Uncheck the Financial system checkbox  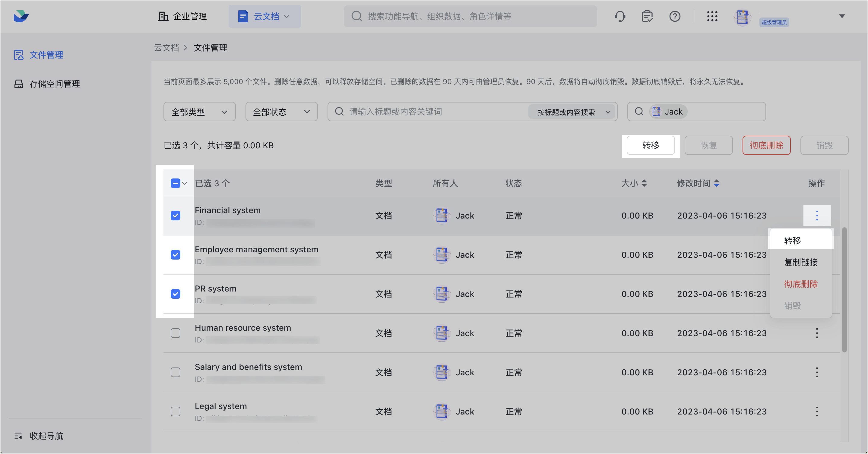[x=175, y=216]
